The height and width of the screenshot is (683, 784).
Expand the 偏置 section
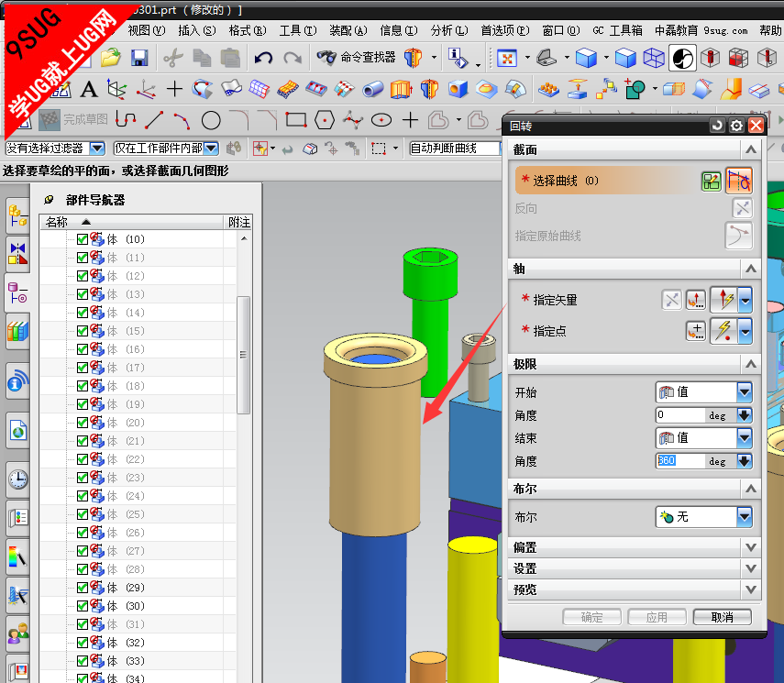click(x=750, y=547)
